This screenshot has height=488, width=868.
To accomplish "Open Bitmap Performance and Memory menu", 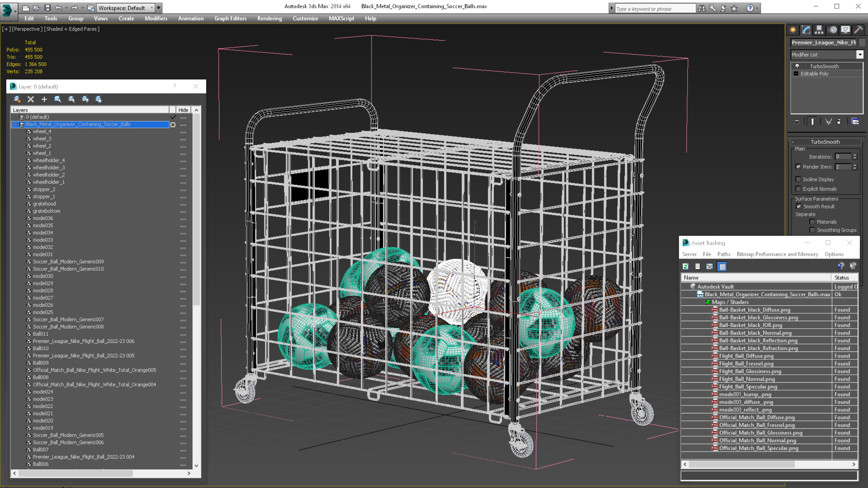I will 777,254.
